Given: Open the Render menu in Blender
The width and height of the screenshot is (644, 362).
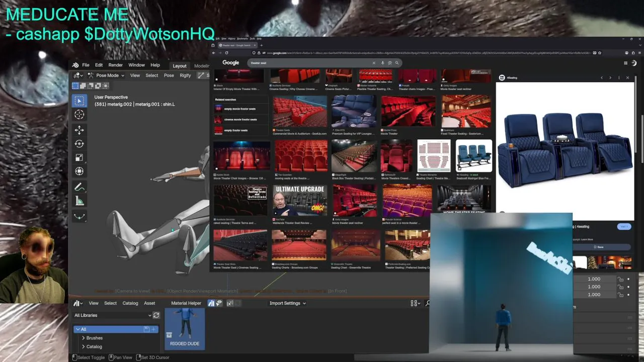Looking at the screenshot, I should 115,65.
